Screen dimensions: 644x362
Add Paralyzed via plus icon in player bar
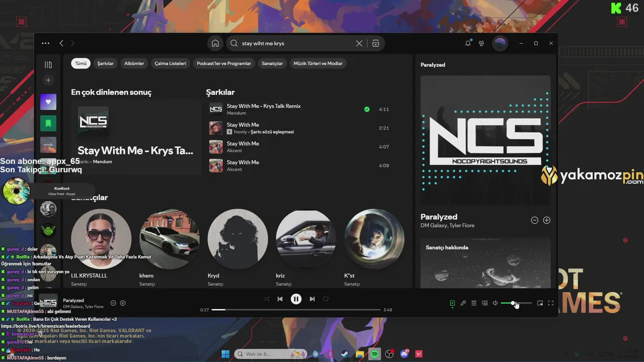point(123,303)
